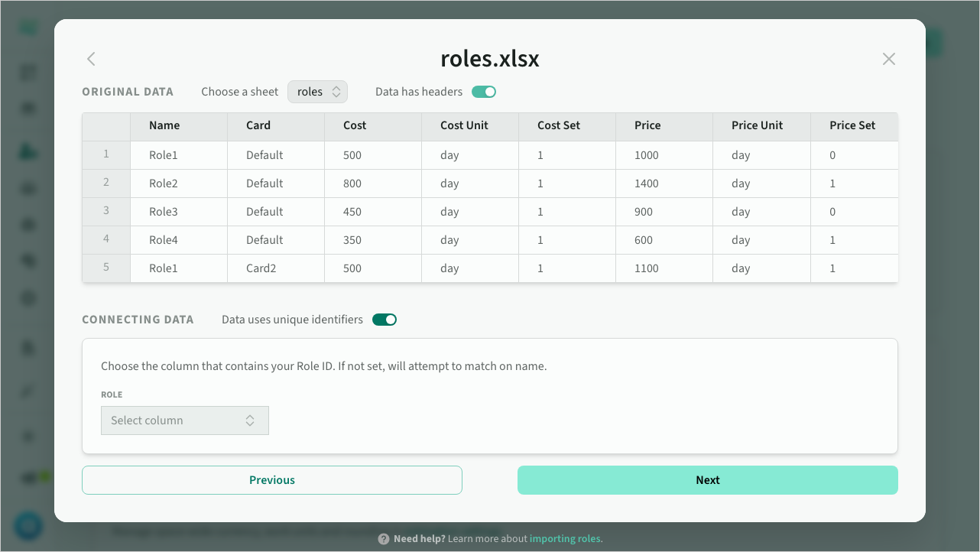This screenshot has height=552, width=980.
Task: Click the Cost Unit column header
Action: (x=464, y=125)
